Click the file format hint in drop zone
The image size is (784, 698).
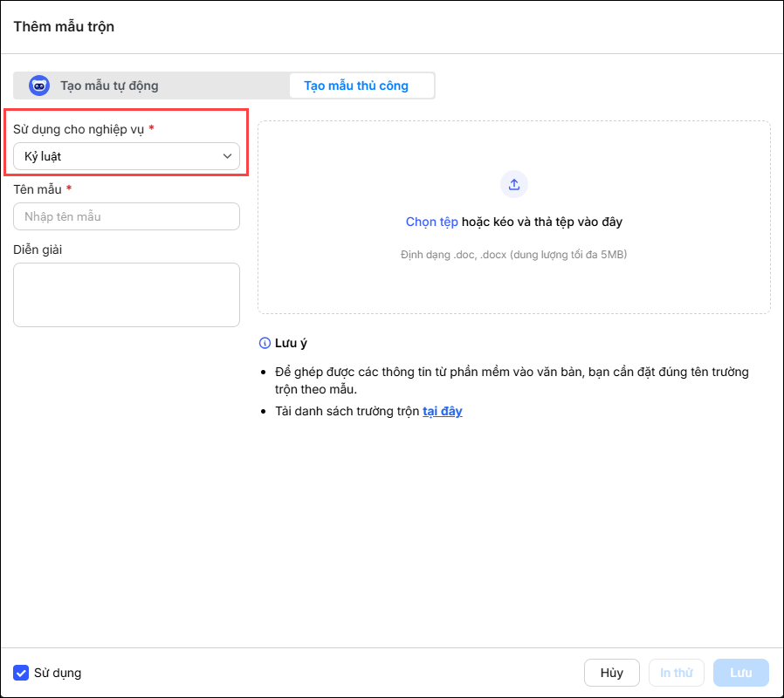tap(513, 255)
